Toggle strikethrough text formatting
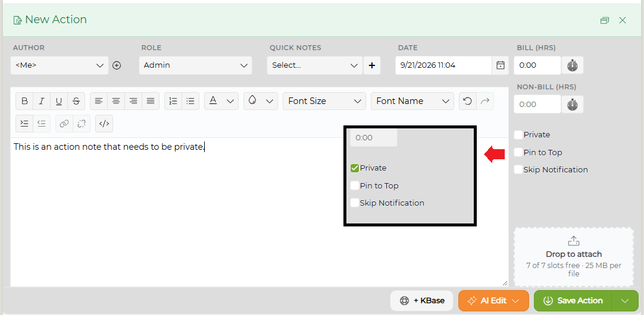Viewport: 644px width, 315px height. click(x=76, y=101)
